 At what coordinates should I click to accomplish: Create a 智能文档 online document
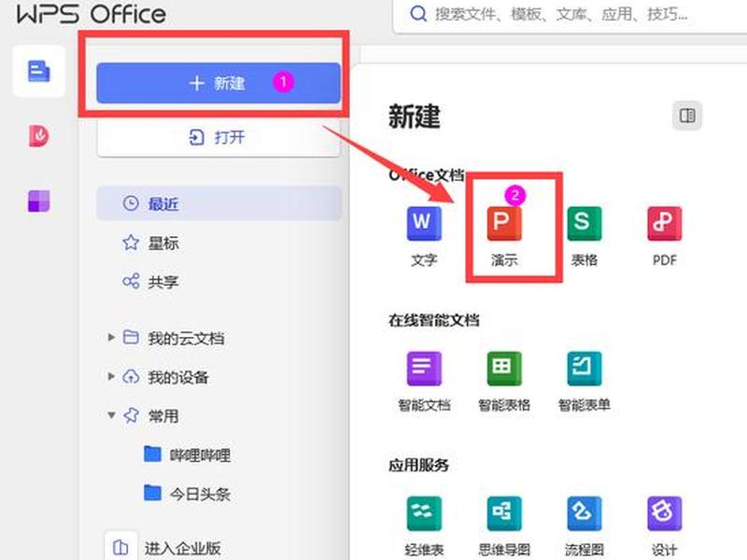pyautogui.click(x=424, y=382)
